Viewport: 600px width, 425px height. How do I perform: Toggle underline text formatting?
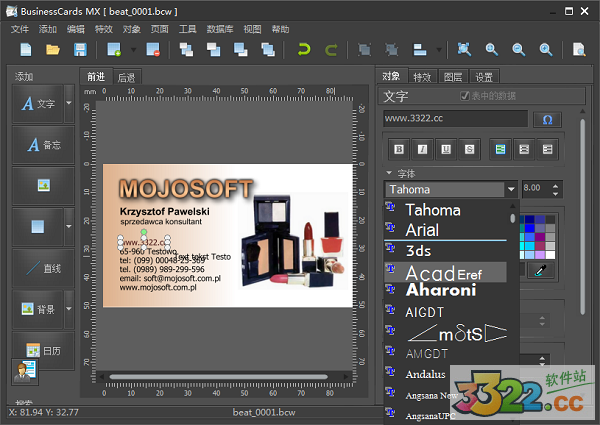tap(446, 149)
